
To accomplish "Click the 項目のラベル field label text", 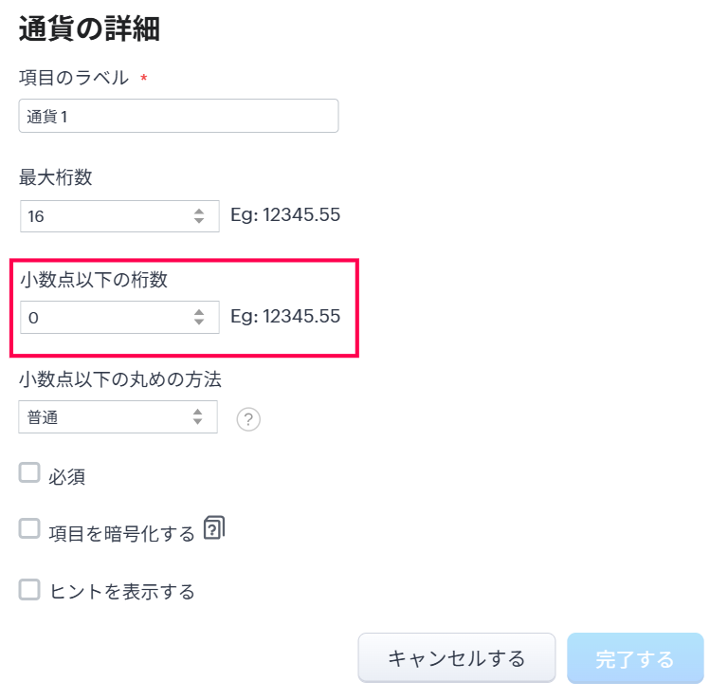I will pyautogui.click(x=74, y=78).
